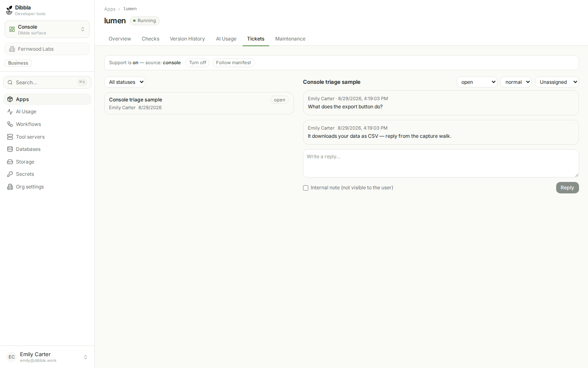
Task: Switch to the Checks tab
Action: (150, 39)
